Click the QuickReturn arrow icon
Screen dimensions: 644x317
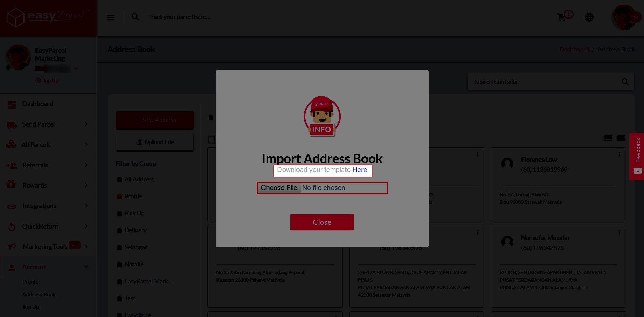12,227
